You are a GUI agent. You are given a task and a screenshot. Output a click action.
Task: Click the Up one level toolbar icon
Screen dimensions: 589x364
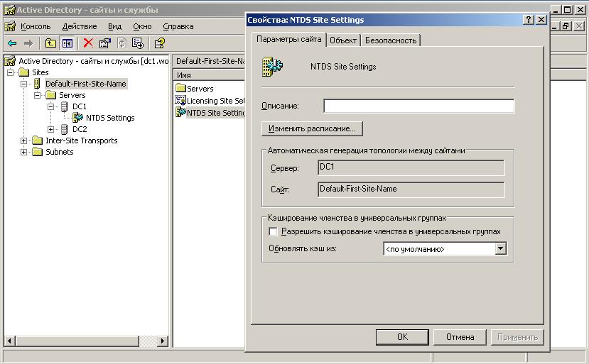coord(50,43)
